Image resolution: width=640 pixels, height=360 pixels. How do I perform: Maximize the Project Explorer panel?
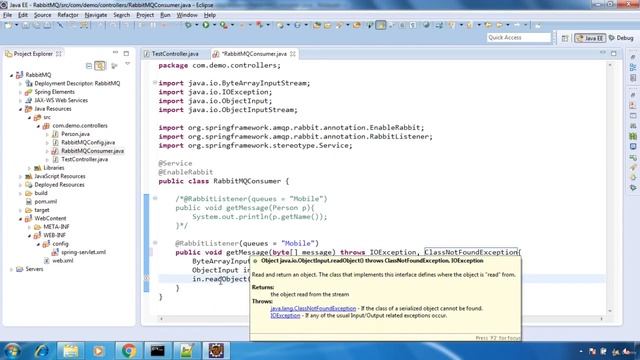126,53
